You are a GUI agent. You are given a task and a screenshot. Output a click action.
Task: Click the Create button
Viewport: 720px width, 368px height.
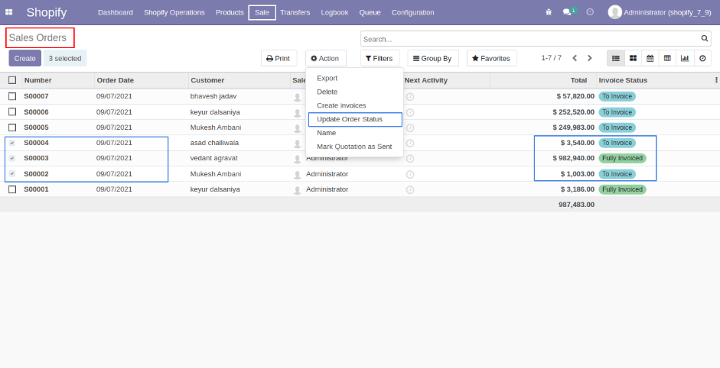[25, 58]
